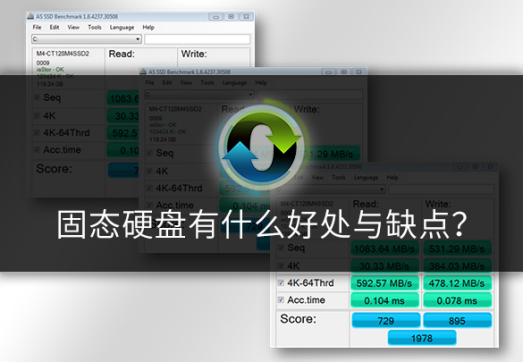Screen dimensions: 523x362
Task: Click 592.57 MB/s read value in front window
Action: click(385, 283)
